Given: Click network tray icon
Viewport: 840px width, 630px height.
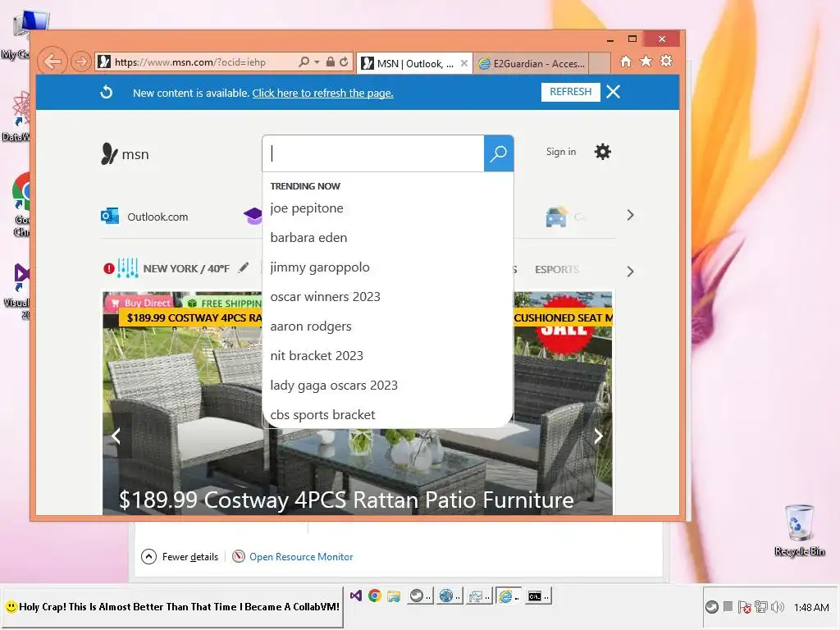Looking at the screenshot, I should (x=760, y=607).
